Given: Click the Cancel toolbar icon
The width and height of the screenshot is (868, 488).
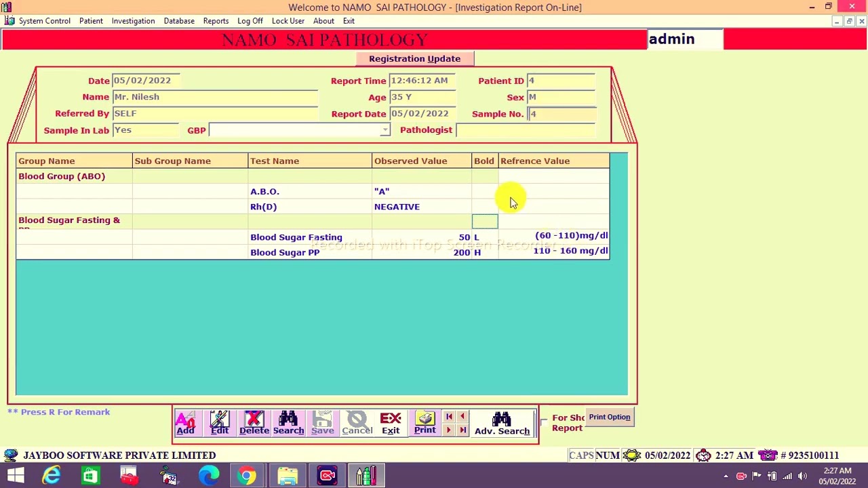Looking at the screenshot, I should click(x=357, y=423).
